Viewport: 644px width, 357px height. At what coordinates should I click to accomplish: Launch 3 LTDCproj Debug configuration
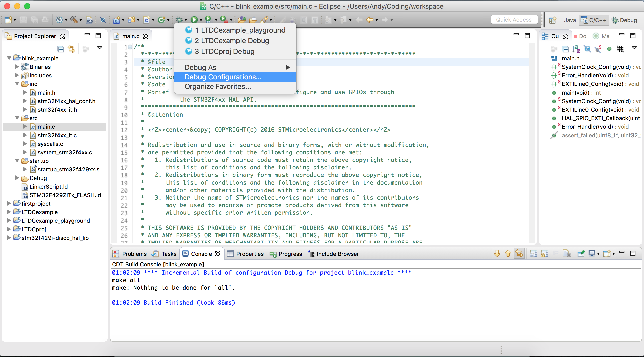coord(235,51)
